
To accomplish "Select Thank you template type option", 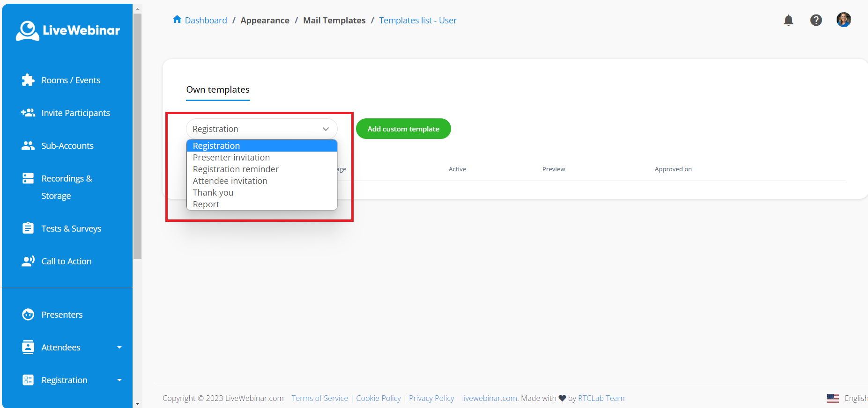I will pos(213,193).
